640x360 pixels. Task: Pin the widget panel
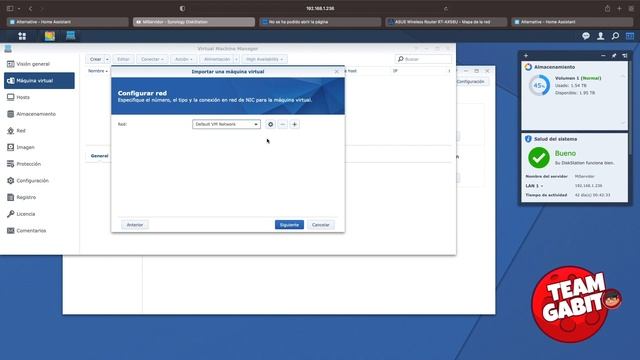click(x=614, y=56)
